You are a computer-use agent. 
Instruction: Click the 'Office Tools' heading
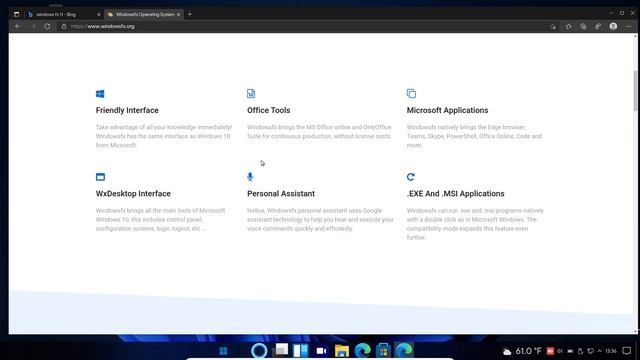[269, 110]
